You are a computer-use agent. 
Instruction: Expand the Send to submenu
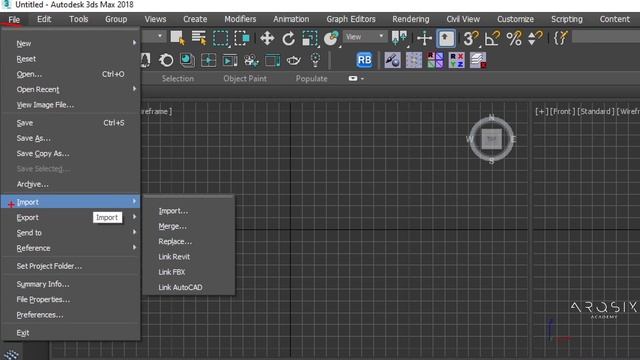[x=134, y=232]
